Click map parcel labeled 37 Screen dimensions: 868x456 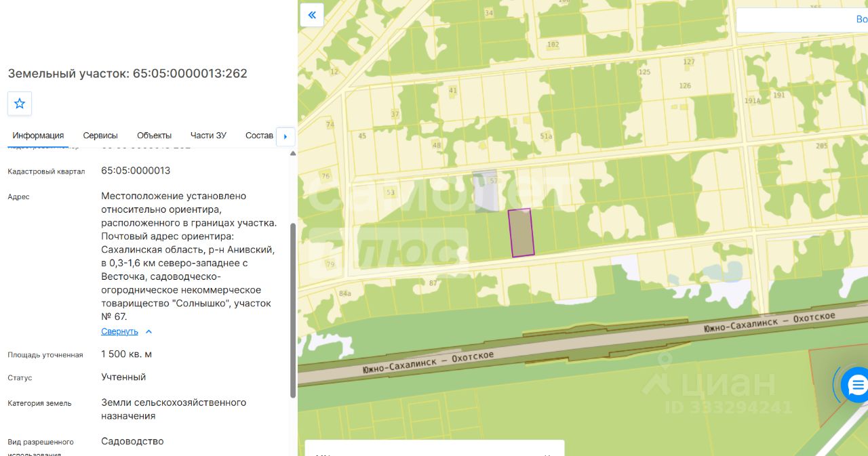[395, 114]
